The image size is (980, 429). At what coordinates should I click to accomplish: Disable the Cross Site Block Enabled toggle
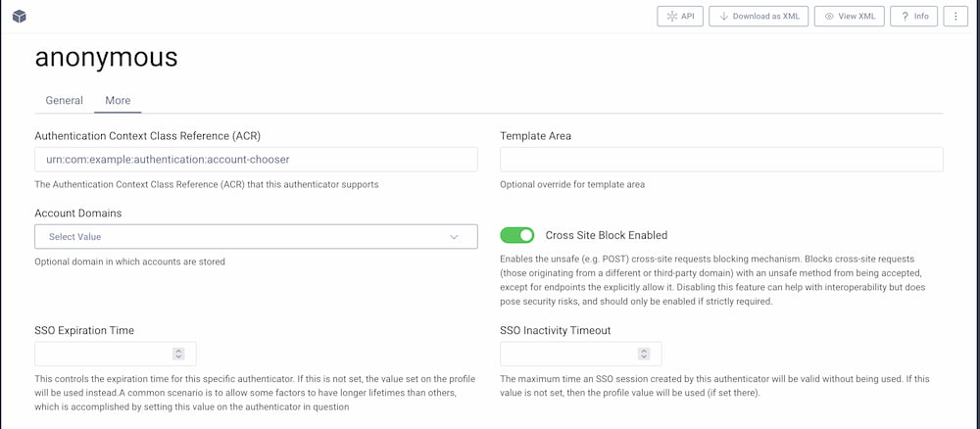tap(517, 235)
